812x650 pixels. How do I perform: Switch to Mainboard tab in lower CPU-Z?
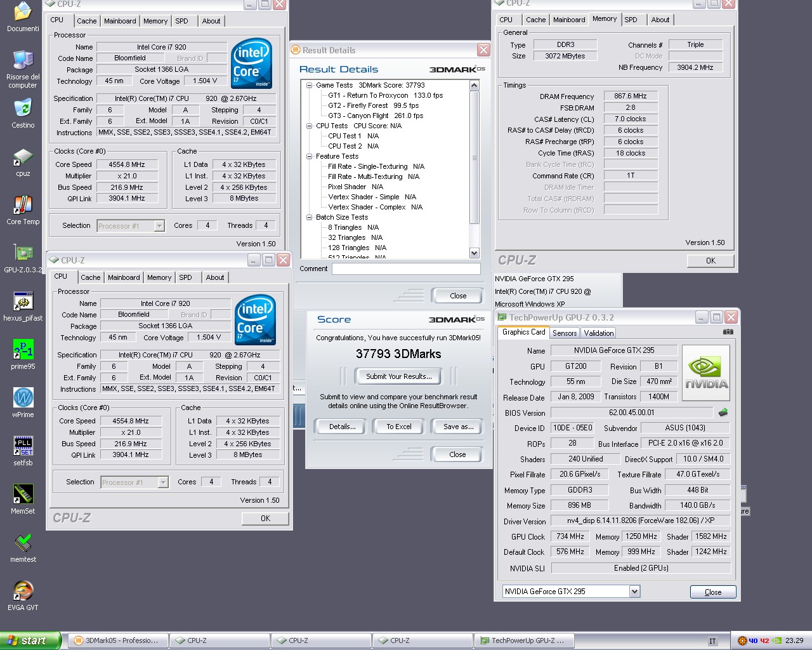pos(124,277)
